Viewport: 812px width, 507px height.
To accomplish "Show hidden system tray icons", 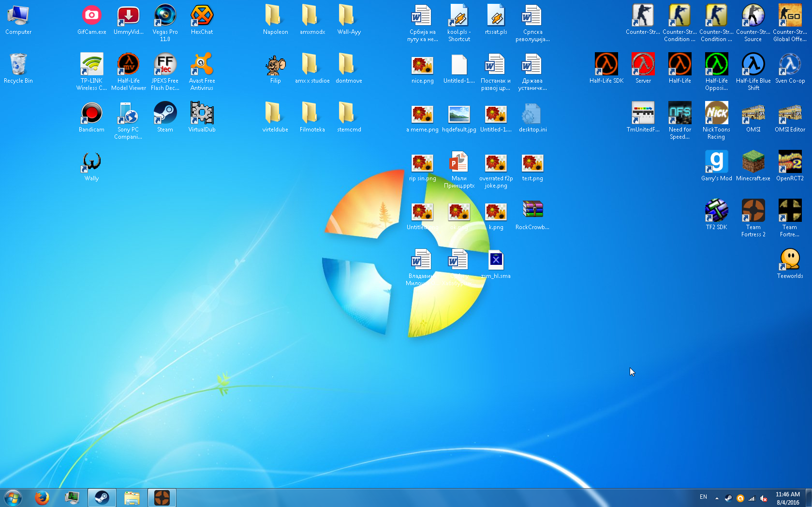I will pyautogui.click(x=716, y=498).
